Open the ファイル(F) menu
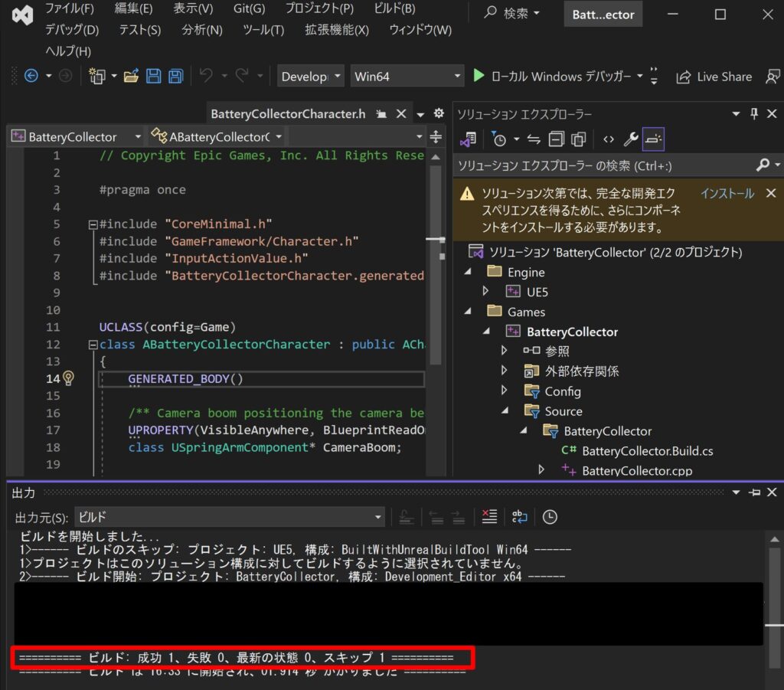Screen dimensions: 784x690 70,8
